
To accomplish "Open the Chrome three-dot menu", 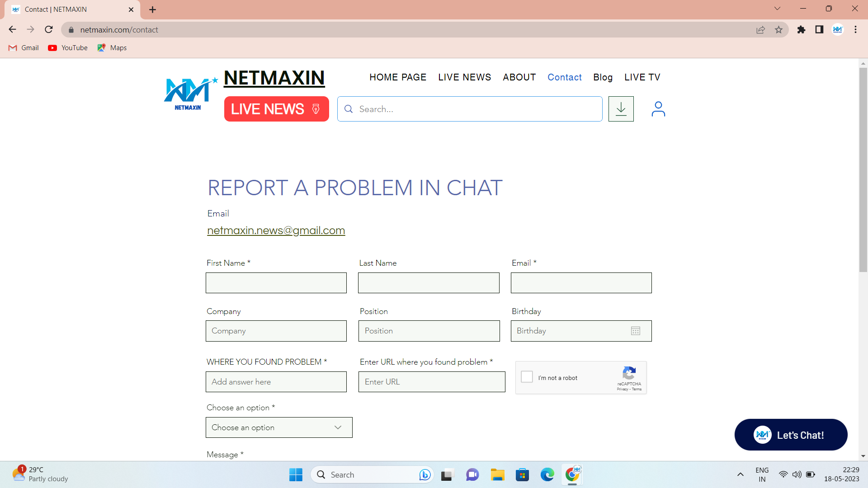I will point(855,30).
